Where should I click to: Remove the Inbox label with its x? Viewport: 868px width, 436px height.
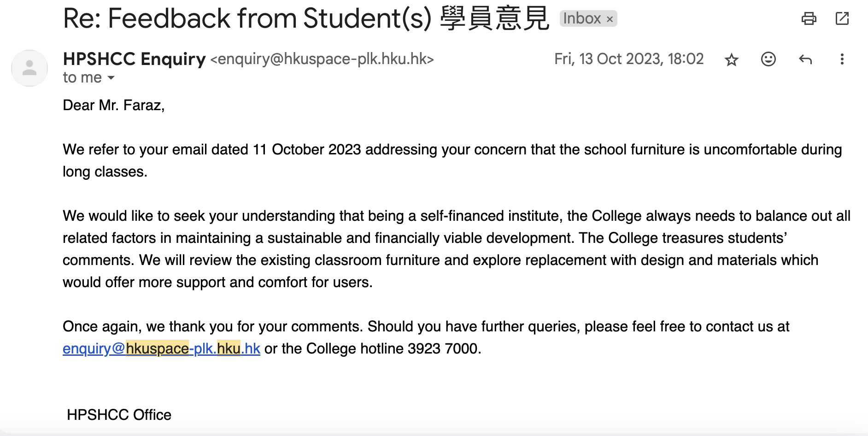click(x=610, y=19)
